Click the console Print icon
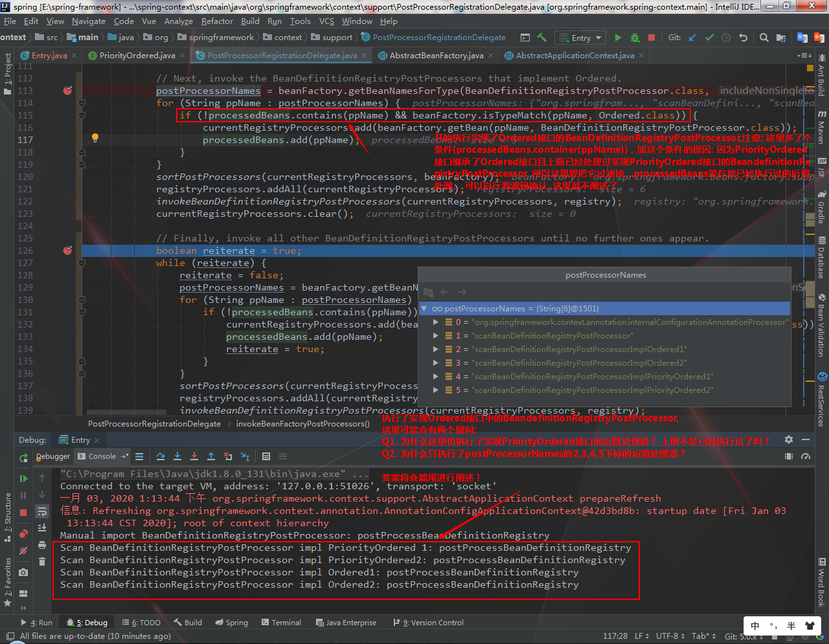Viewport: 829px width, 644px height. pos(42,544)
